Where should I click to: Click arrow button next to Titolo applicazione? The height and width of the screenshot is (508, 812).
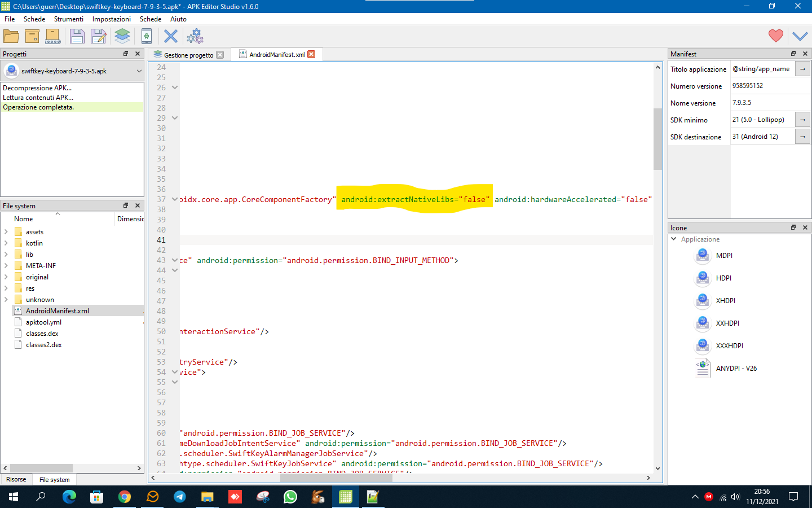(x=802, y=69)
